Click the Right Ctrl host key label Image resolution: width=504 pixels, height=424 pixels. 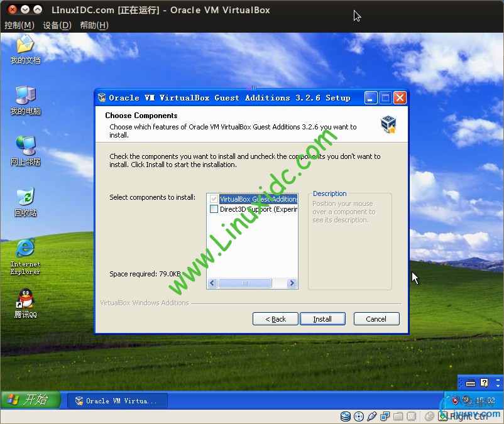point(469,416)
